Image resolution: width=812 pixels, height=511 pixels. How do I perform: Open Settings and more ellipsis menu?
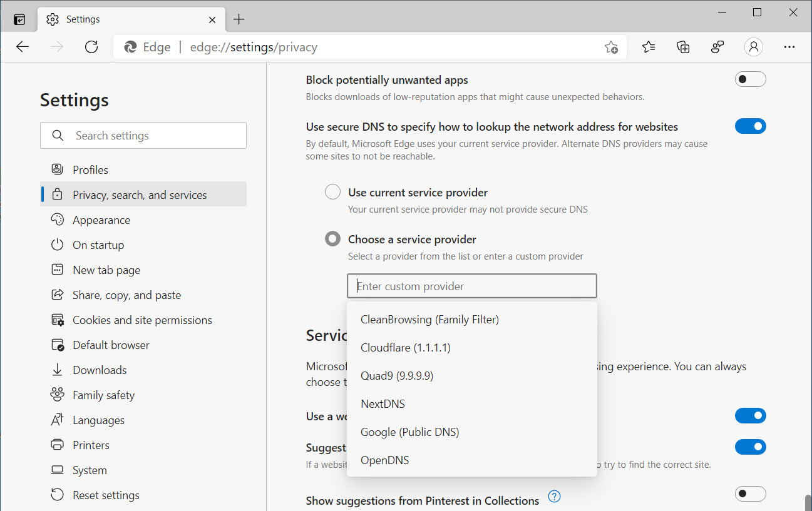pyautogui.click(x=789, y=47)
